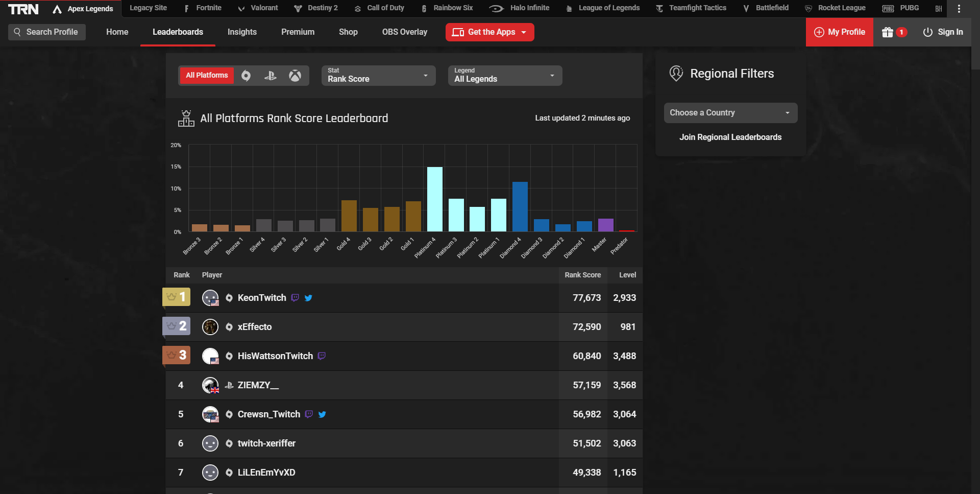Screen dimensions: 980x494
Task: Click HisWattsonTwitch's Twitch icon
Action: point(322,356)
